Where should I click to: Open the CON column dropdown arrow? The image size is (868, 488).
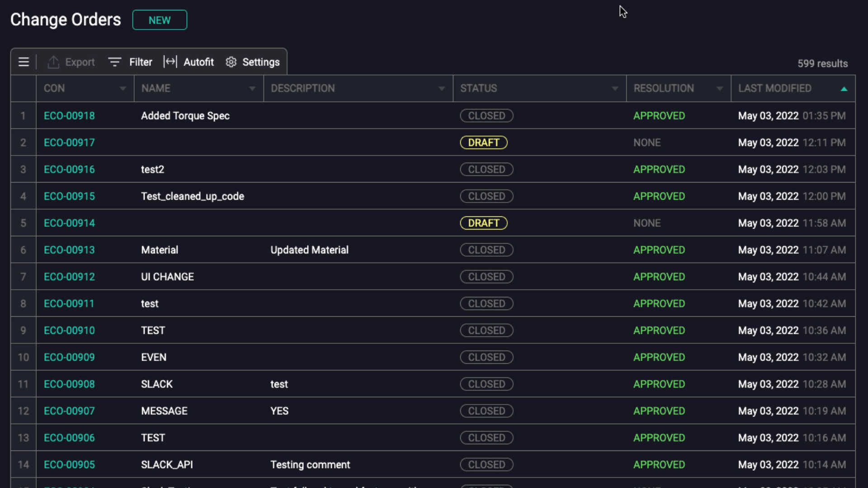point(123,89)
